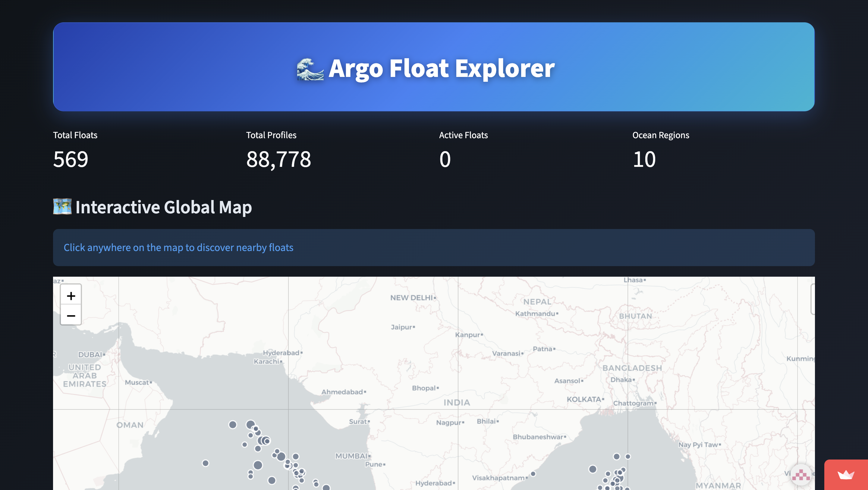Open the layer control at map's right edge

813,299
